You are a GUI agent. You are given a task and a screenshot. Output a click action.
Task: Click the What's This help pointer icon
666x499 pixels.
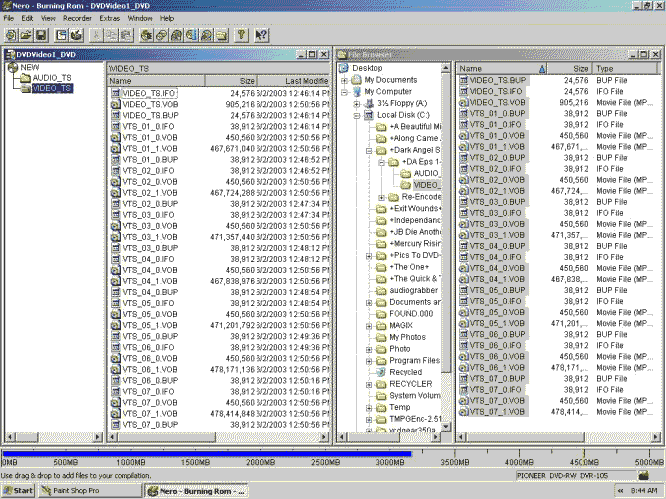261,35
